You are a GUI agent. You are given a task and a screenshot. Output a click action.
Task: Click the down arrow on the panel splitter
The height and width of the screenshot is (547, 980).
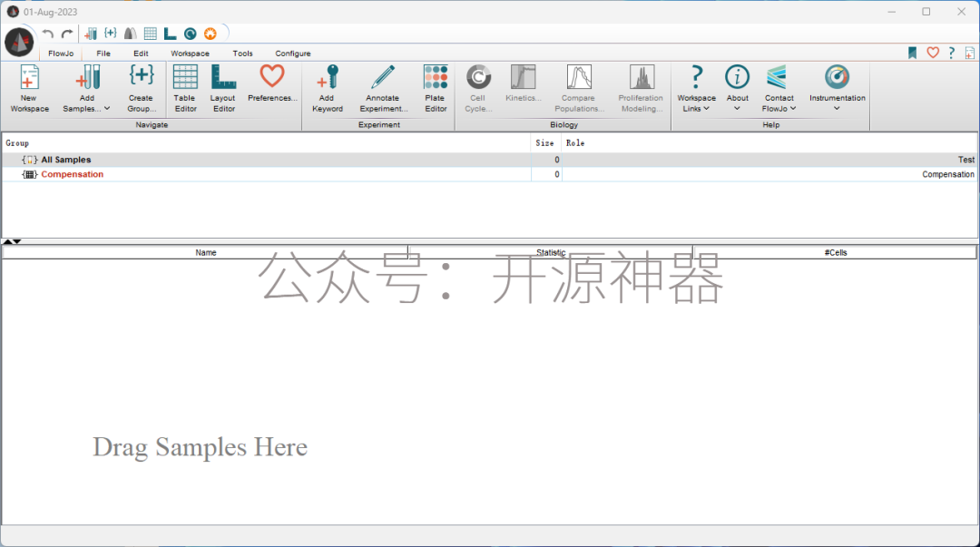17,242
